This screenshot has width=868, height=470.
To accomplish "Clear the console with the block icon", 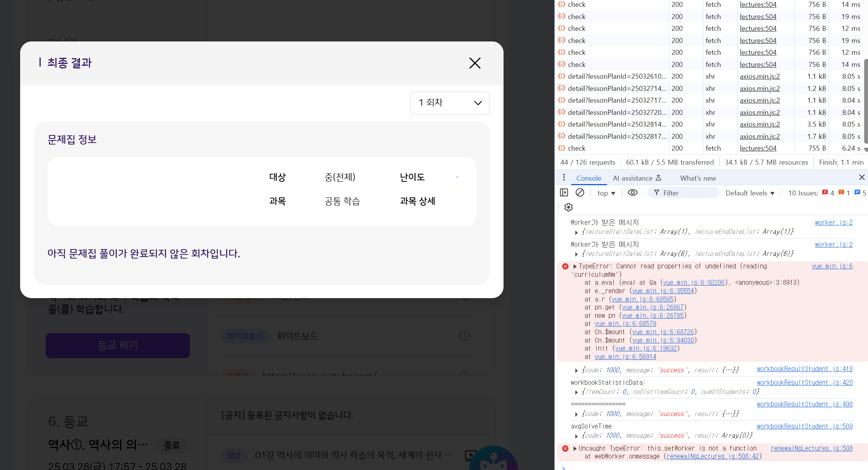I will [x=580, y=193].
